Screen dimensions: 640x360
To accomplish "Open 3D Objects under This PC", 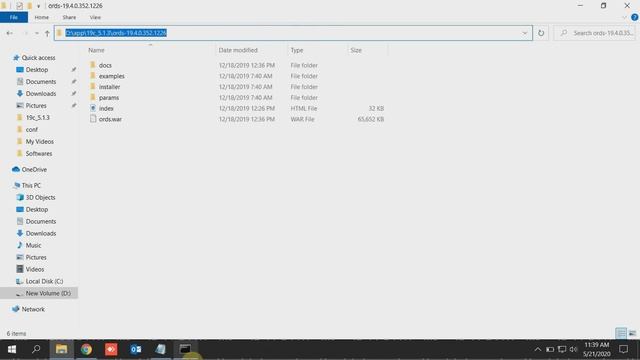I will [x=40, y=198].
